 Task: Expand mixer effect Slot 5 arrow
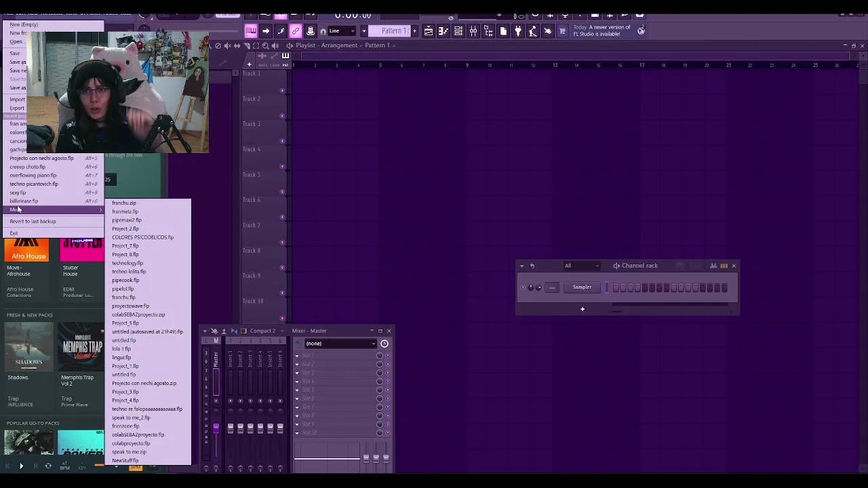296,390
